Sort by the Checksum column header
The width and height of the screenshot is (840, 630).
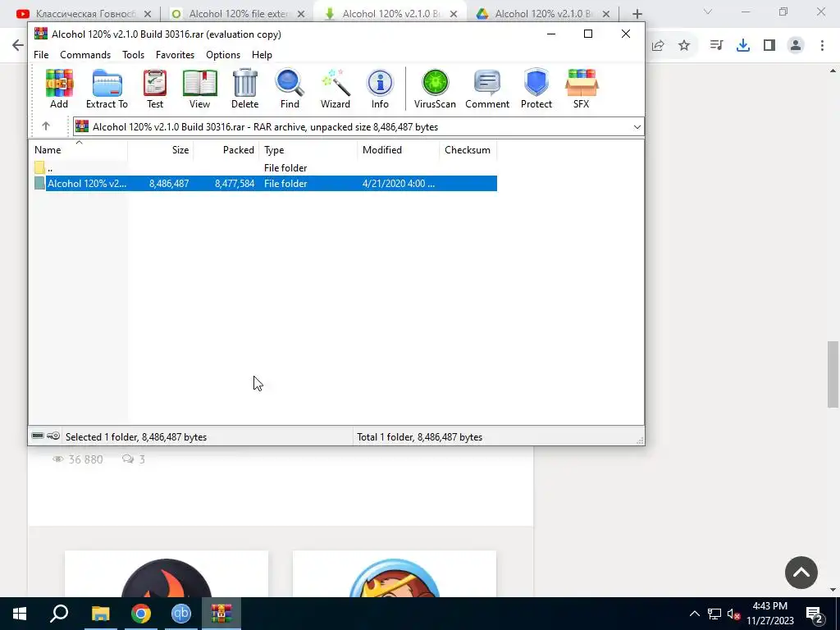[468, 150]
